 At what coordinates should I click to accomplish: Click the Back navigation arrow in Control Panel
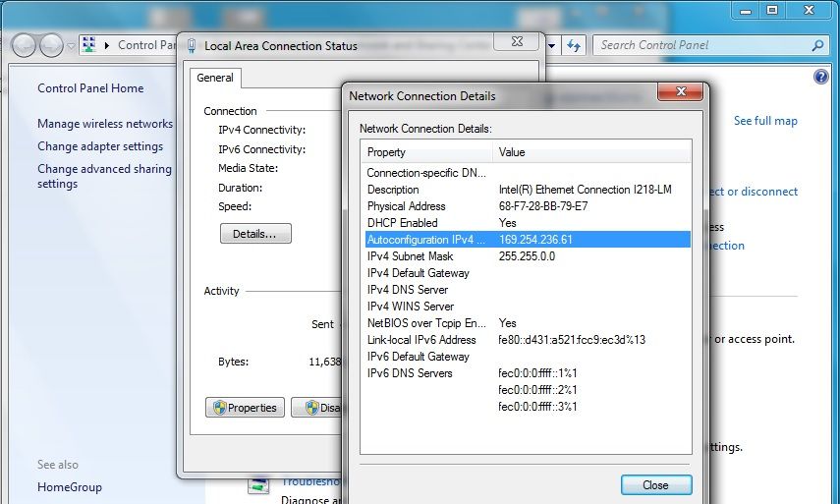(24, 45)
